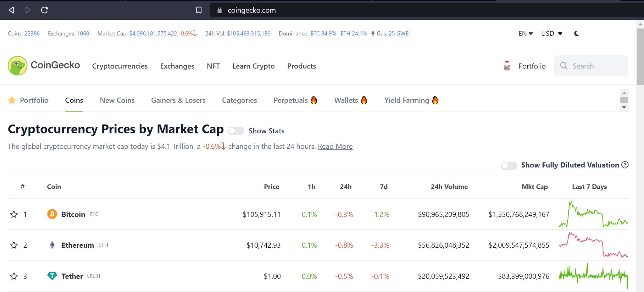The image size is (644, 292).
Task: Open the Cryptocurrencies menu
Action: (x=120, y=66)
